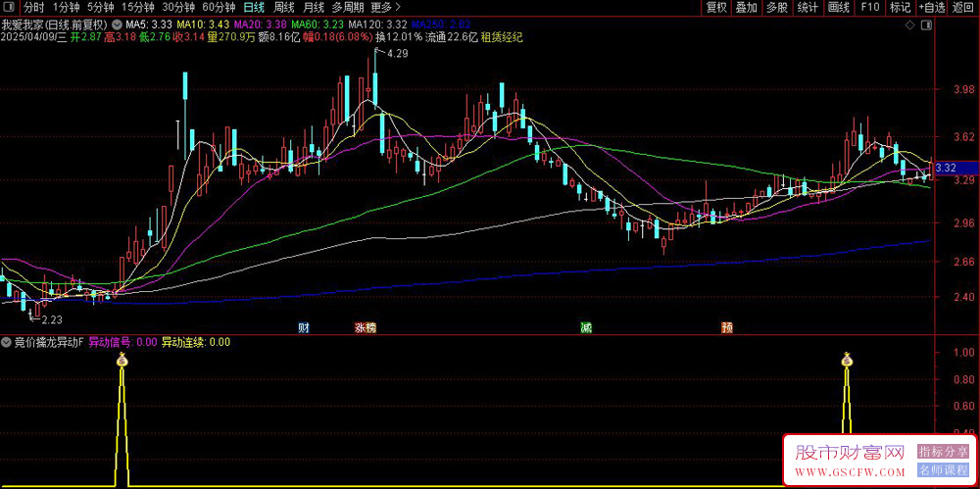Switch to the 周线 weekly chart

click(x=284, y=8)
